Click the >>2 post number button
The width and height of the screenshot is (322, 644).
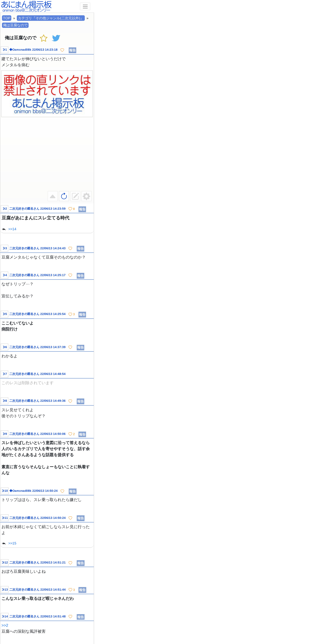click(x=5, y=209)
